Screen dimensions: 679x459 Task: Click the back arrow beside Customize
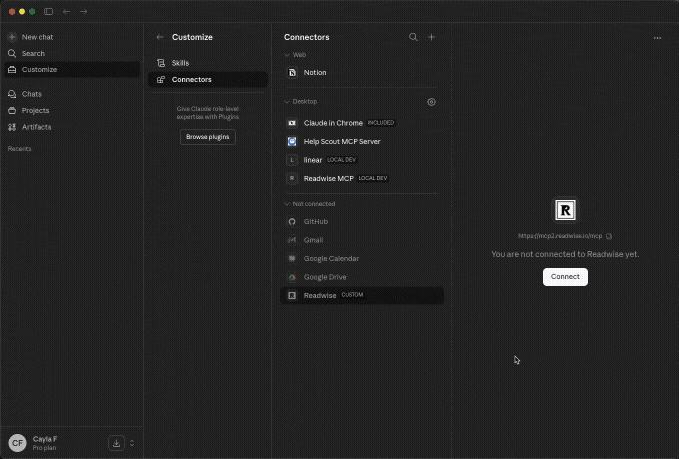pyautogui.click(x=160, y=37)
